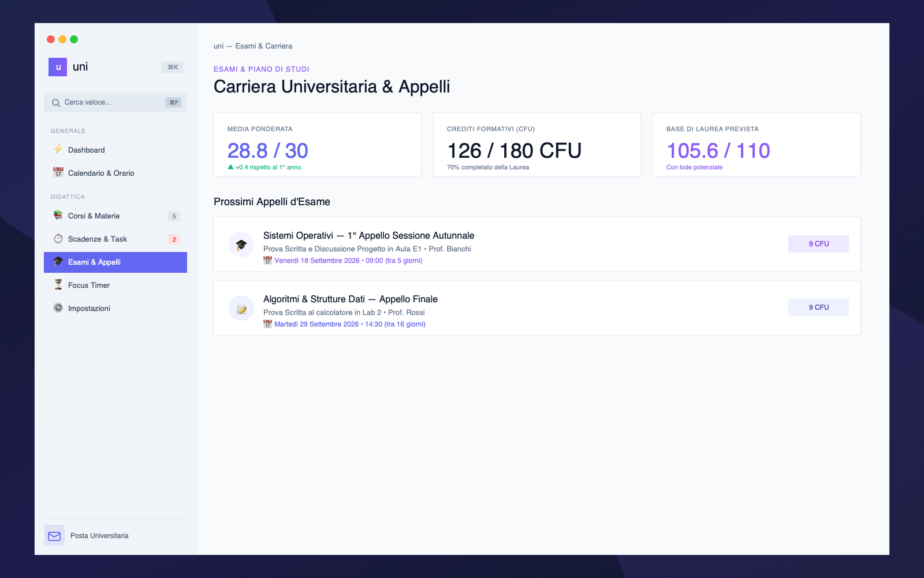Open Corsi & Materie
Viewport: 924px width, 578px height.
coord(115,216)
